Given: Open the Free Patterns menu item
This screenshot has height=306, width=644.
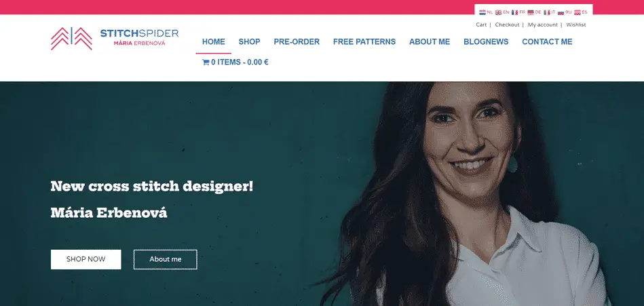Looking at the screenshot, I should click(x=364, y=42).
